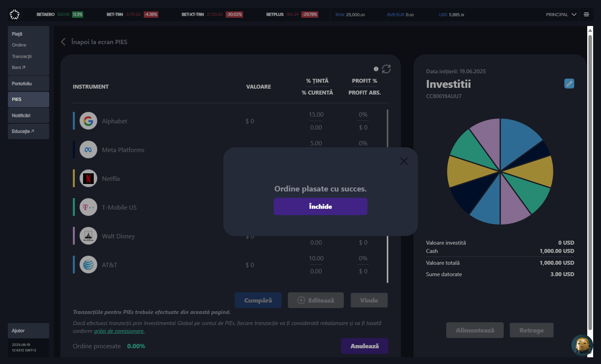The height and width of the screenshot is (364, 601).
Task: Click the Anulează button
Action: [365, 346]
